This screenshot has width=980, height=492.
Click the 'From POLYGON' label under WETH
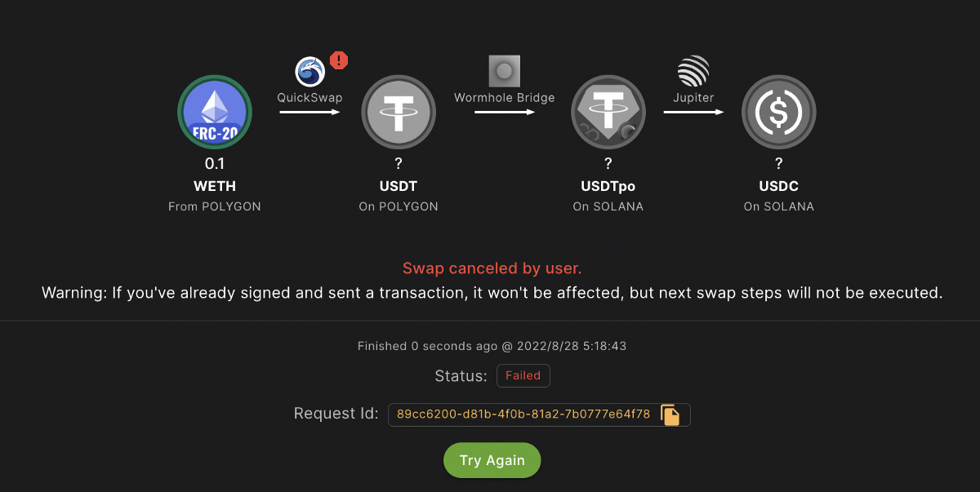(x=215, y=206)
